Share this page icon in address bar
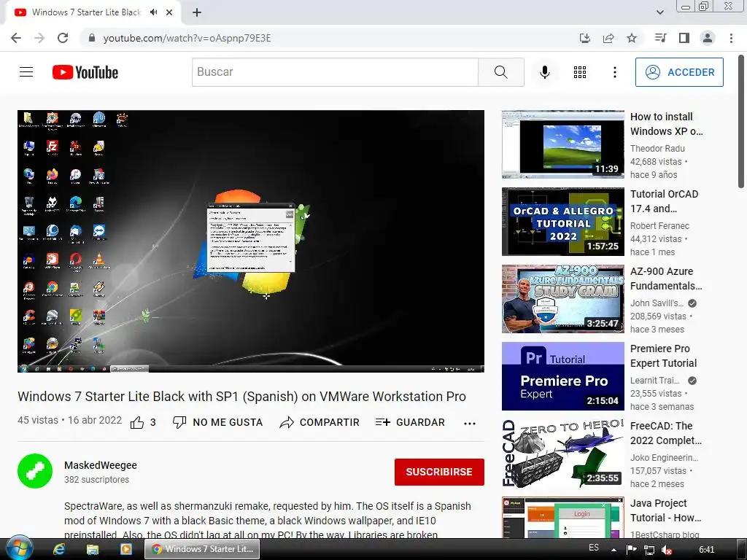 608,38
